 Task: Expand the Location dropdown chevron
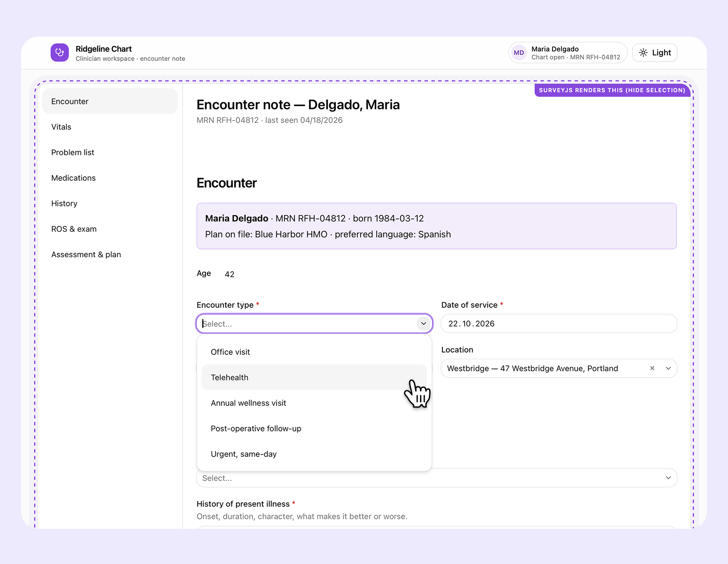click(x=668, y=368)
